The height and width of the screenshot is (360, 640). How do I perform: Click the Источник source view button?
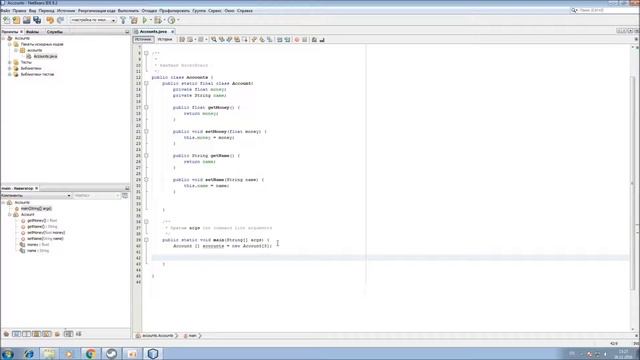[143, 40]
